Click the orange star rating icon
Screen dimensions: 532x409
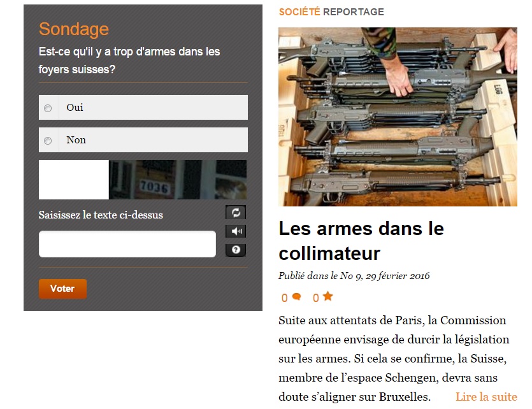(327, 296)
